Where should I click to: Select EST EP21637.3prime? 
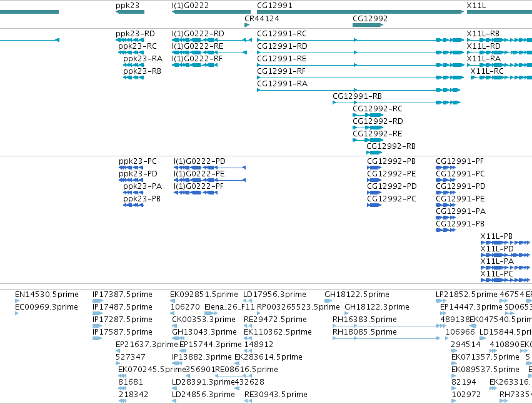point(146,345)
